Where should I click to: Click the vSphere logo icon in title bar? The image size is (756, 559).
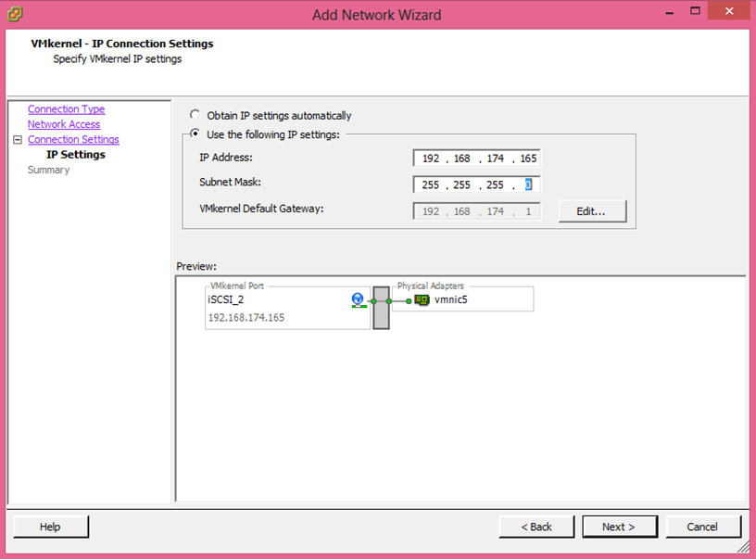(17, 14)
